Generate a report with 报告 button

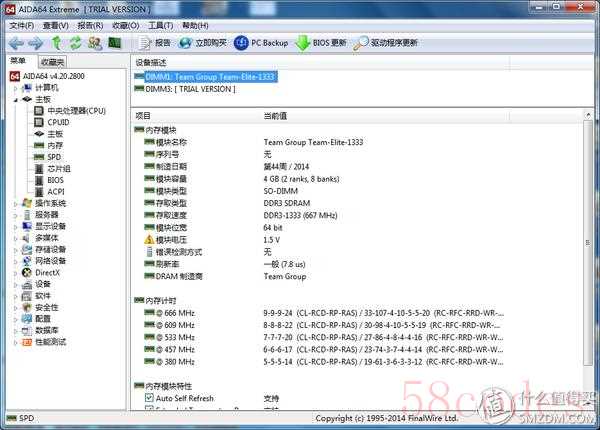click(155, 43)
